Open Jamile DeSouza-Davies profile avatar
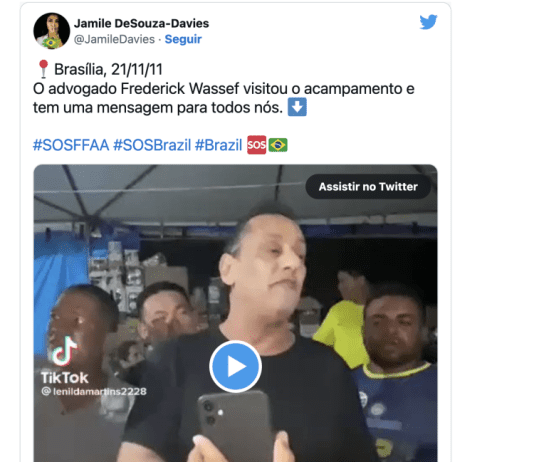Image resolution: width=534 pixels, height=462 pixels. click(52, 31)
